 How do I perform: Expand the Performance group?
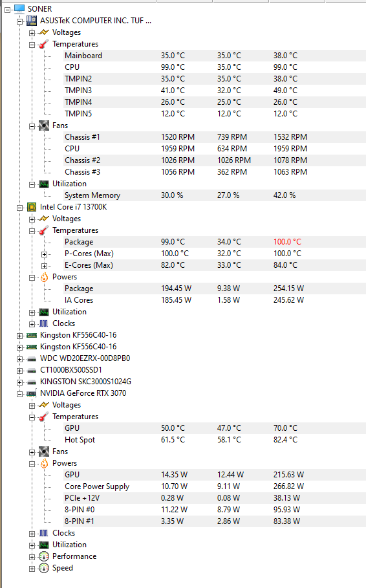[32, 557]
